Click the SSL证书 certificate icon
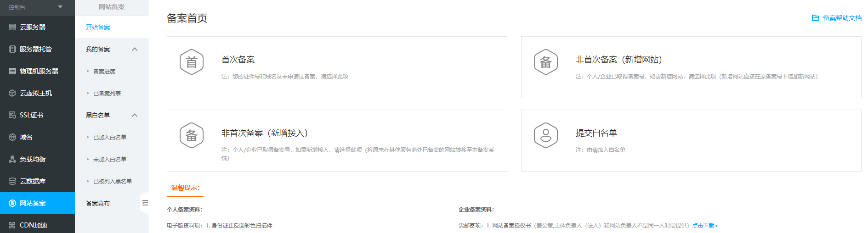Image resolution: width=868 pixels, height=233 pixels. 12,115
